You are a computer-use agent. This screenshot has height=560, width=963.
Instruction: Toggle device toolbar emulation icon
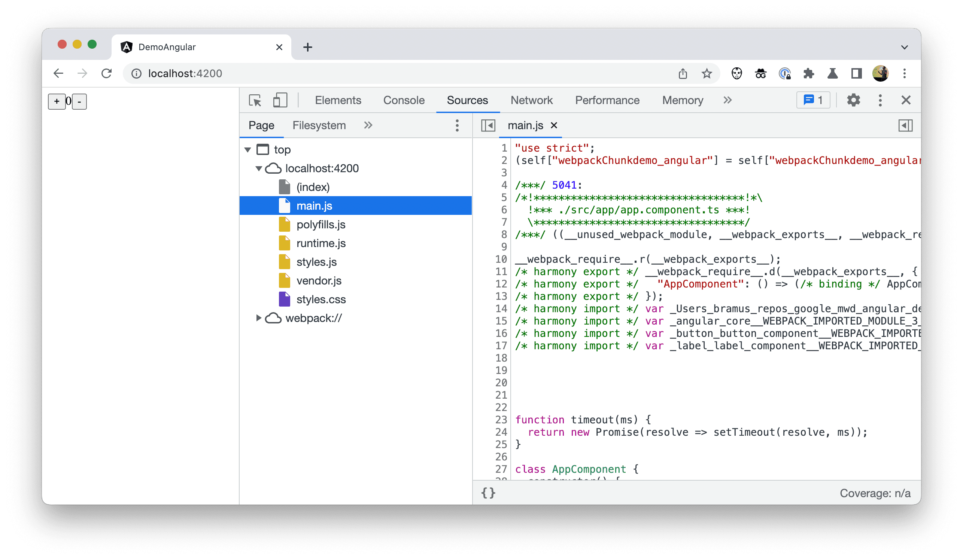click(279, 100)
